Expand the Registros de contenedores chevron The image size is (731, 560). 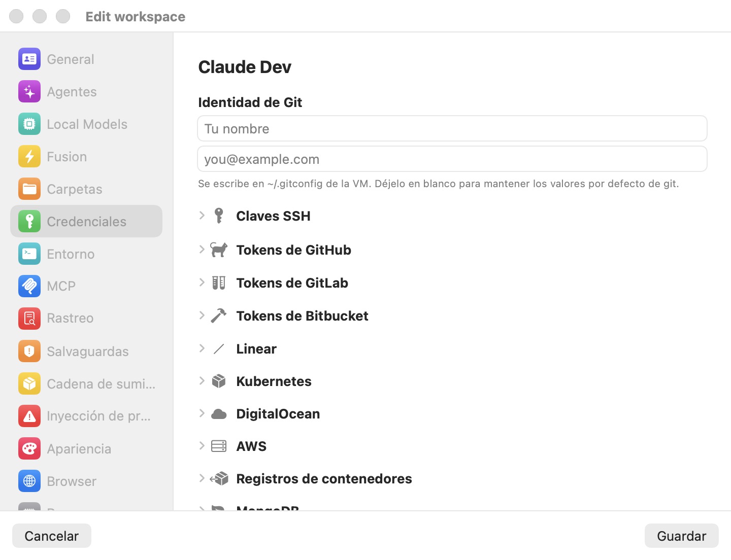pyautogui.click(x=202, y=478)
